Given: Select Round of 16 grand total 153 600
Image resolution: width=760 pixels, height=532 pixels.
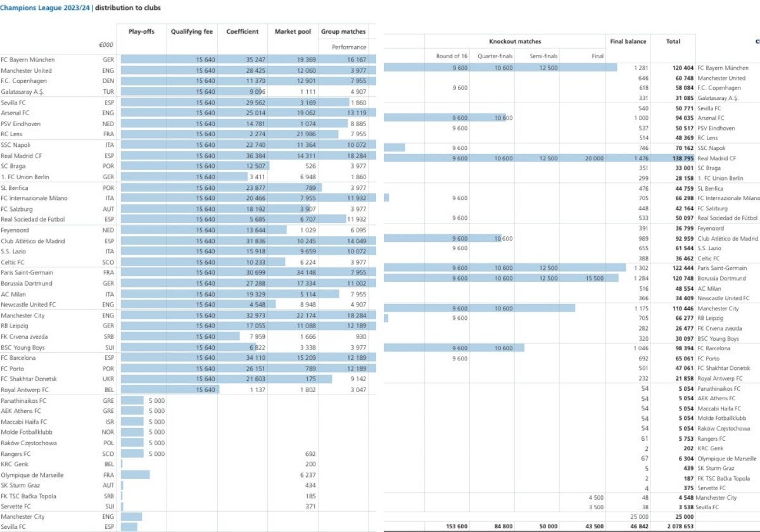Looking at the screenshot, I should point(456,526).
